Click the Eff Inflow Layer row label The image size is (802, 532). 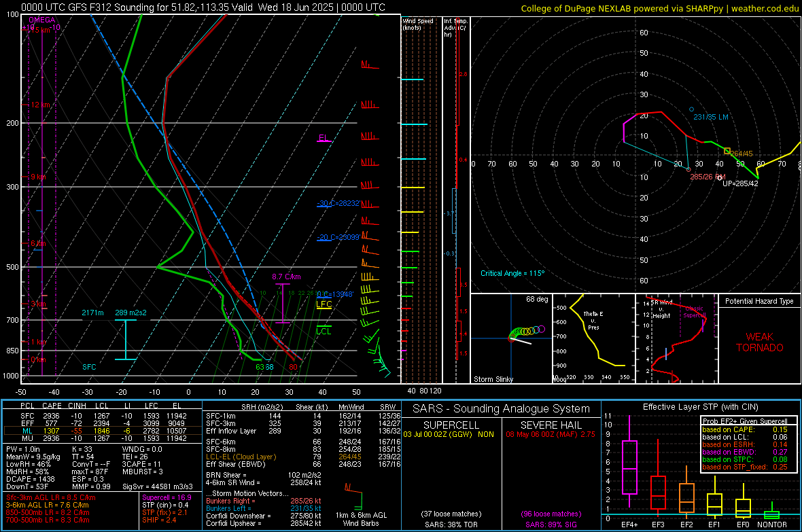(230, 431)
